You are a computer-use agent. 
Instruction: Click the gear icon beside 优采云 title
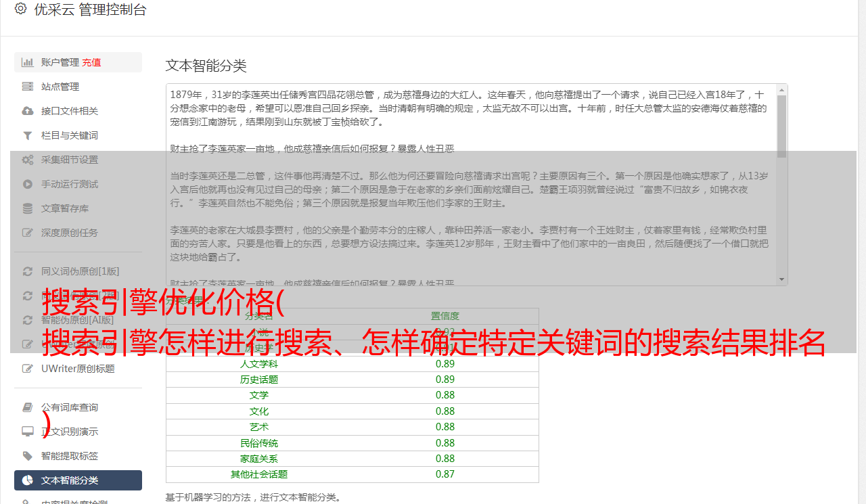[x=20, y=9]
